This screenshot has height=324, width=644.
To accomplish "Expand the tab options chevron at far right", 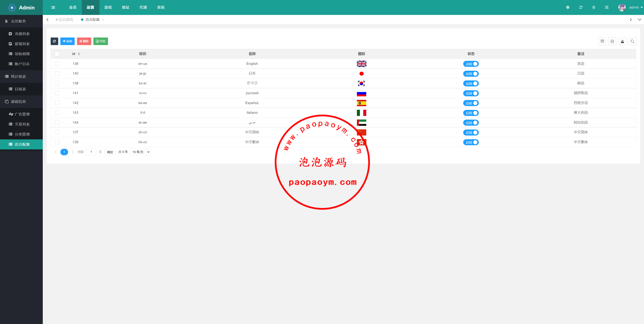I will point(639,20).
